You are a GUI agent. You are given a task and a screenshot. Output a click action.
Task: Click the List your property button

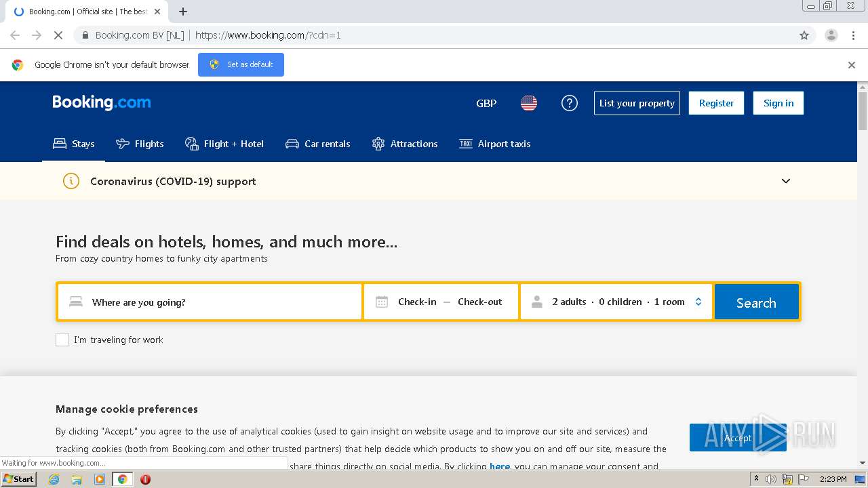tap(637, 103)
